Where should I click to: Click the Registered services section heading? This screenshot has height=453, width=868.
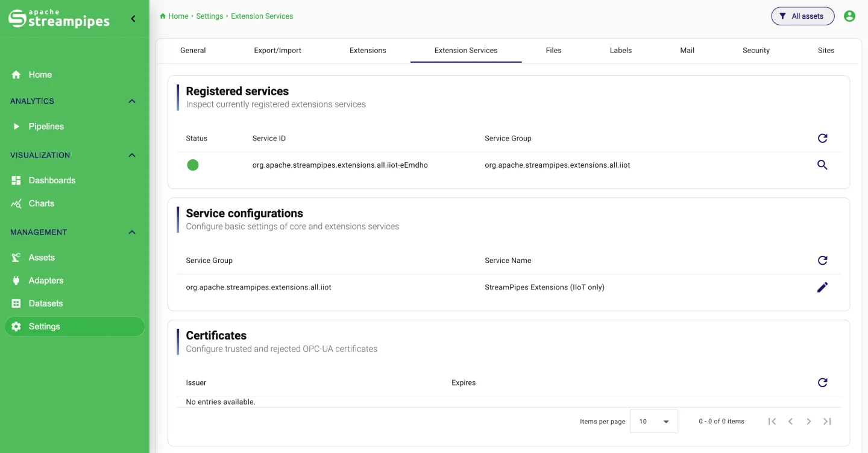237,91
